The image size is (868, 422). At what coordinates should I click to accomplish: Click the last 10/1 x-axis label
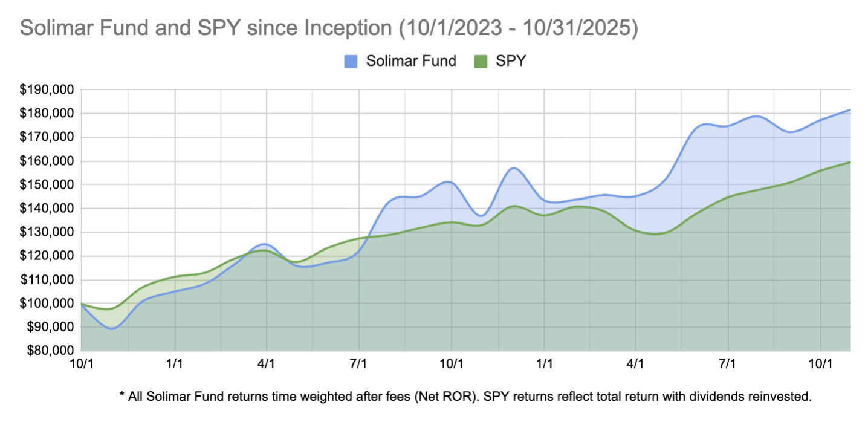click(x=820, y=365)
